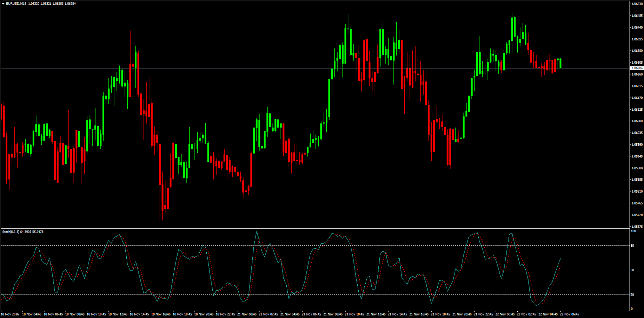644x318 pixels.
Task: Click the 1.06350 price scale label
Action: pos(637,51)
